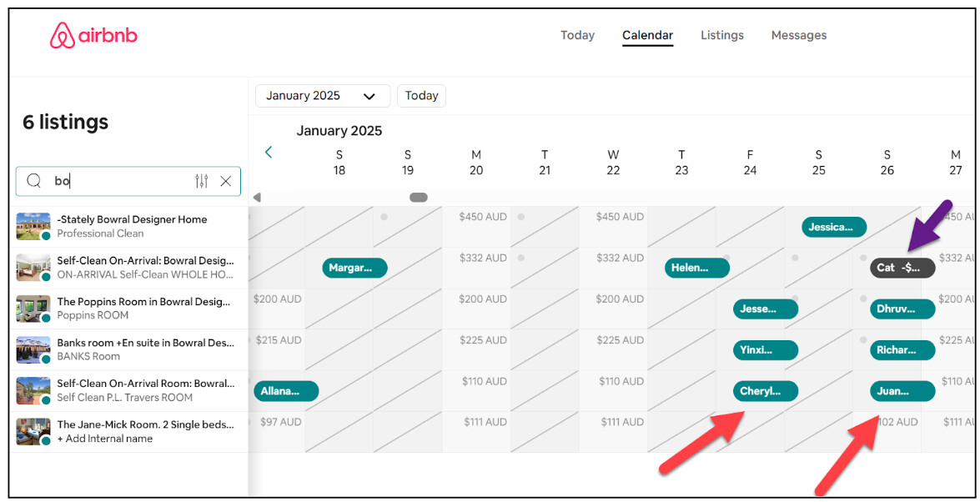Open the dark Cat reservation block
The height and width of the screenshot is (502, 980).
coord(902,268)
